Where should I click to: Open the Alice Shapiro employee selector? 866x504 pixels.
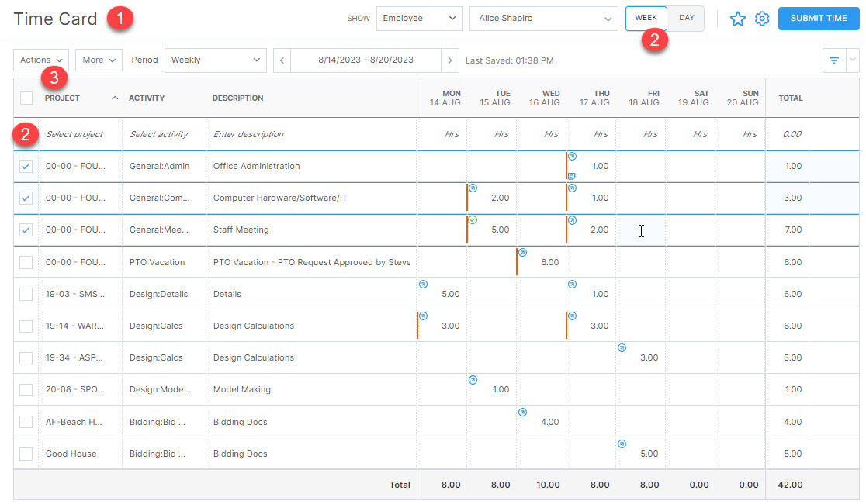click(543, 18)
